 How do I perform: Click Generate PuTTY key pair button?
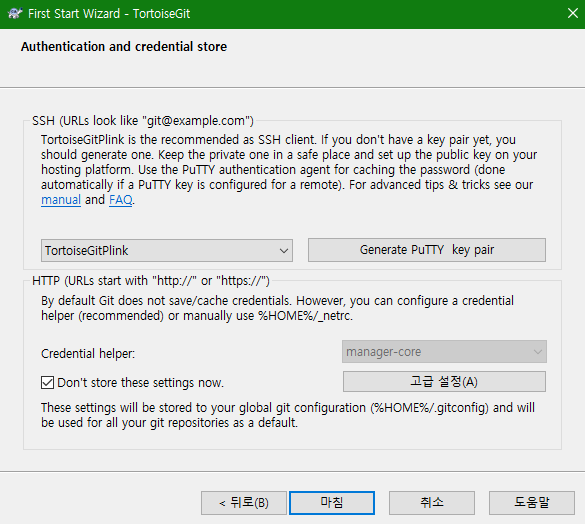427,250
